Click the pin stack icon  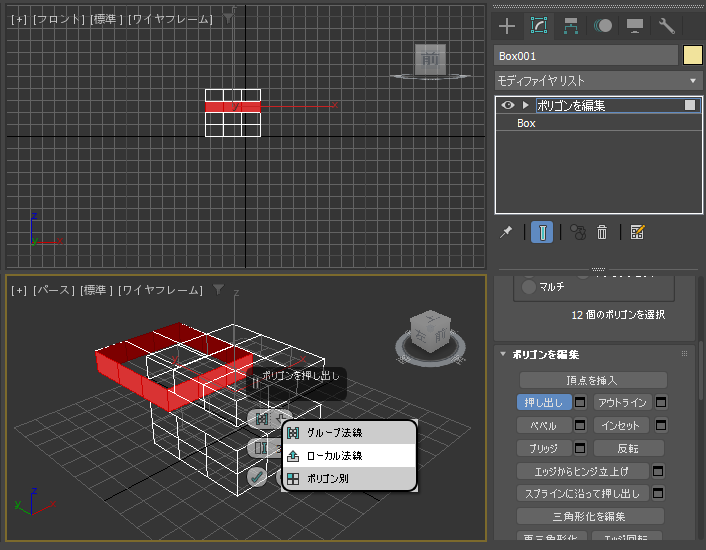[506, 232]
